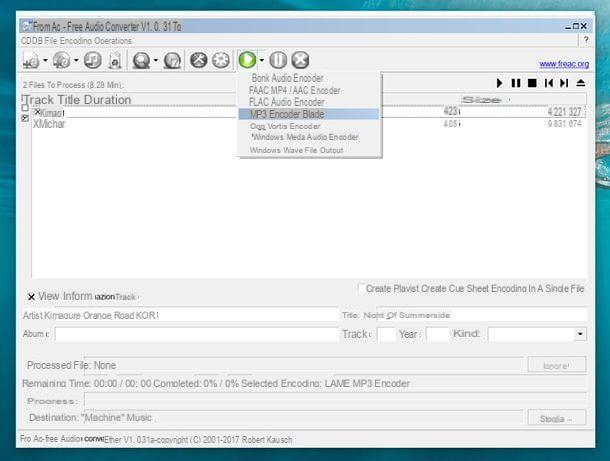Skip to next track in player
Image resolution: width=610 pixels, height=461 pixels.
(564, 83)
